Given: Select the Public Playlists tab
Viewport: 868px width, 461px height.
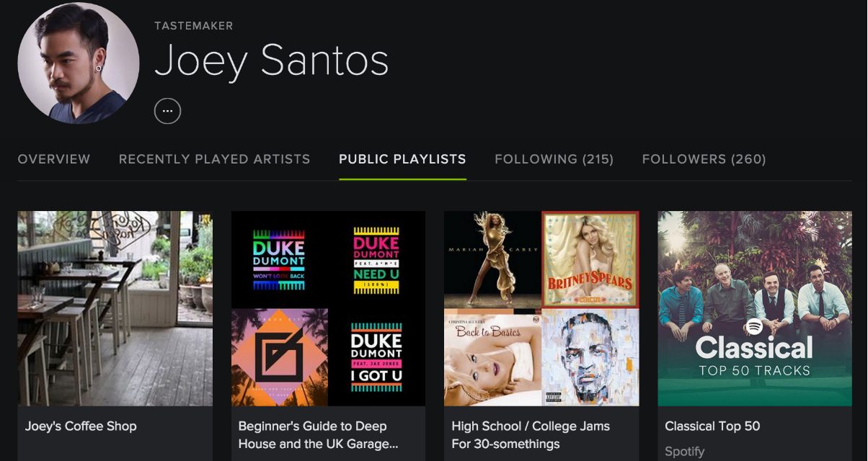Looking at the screenshot, I should coord(402,159).
